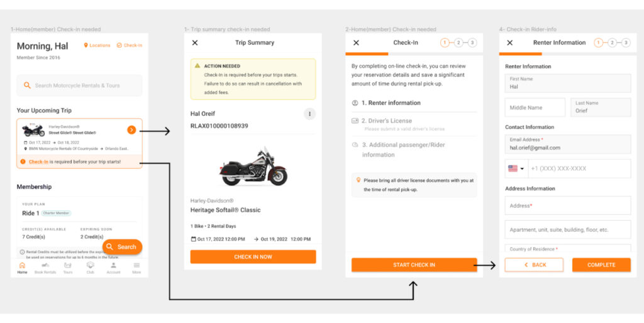This screenshot has width=644, height=323.
Task: Click the orange Check-In link in warning
Action: point(38,161)
